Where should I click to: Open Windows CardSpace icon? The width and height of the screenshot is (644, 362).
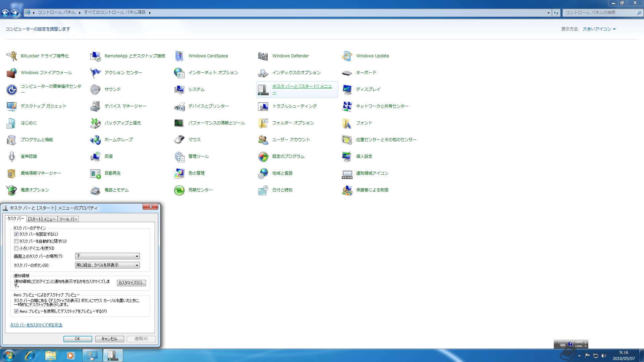click(x=179, y=56)
